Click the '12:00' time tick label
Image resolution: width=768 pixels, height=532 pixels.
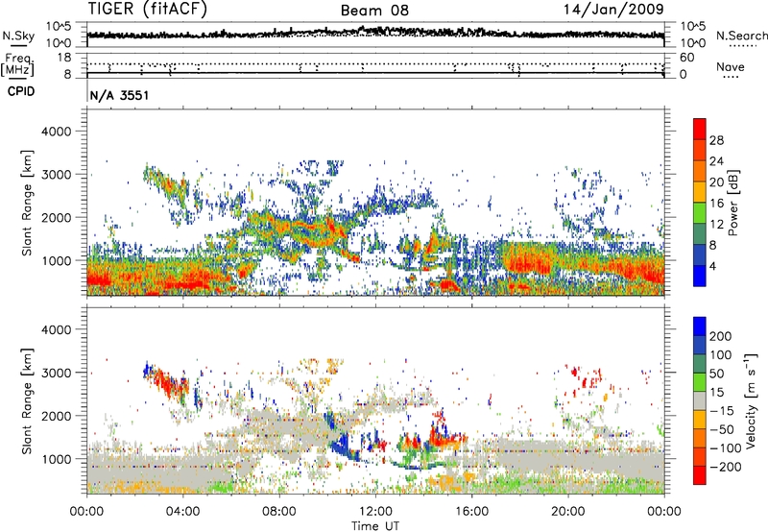tap(375, 512)
